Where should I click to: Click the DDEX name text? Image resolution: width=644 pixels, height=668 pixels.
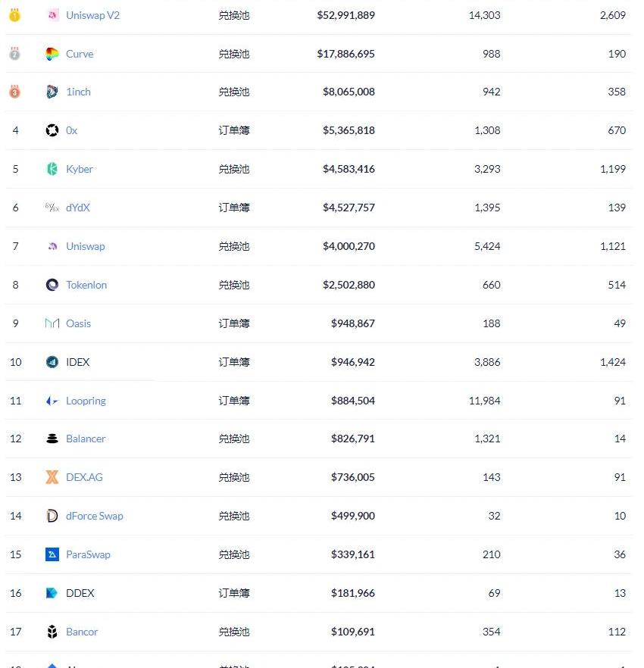coord(80,593)
